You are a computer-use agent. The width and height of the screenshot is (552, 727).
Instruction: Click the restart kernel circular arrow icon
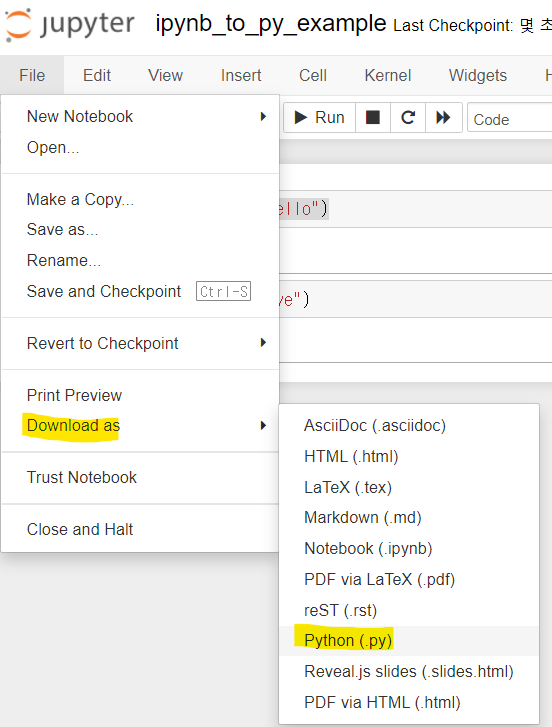click(408, 117)
